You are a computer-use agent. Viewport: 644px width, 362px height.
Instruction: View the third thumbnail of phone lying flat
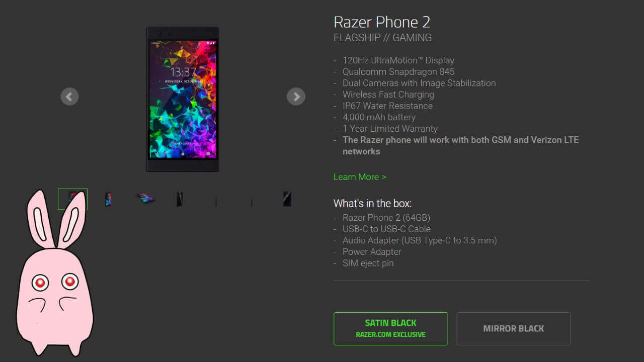tap(145, 199)
